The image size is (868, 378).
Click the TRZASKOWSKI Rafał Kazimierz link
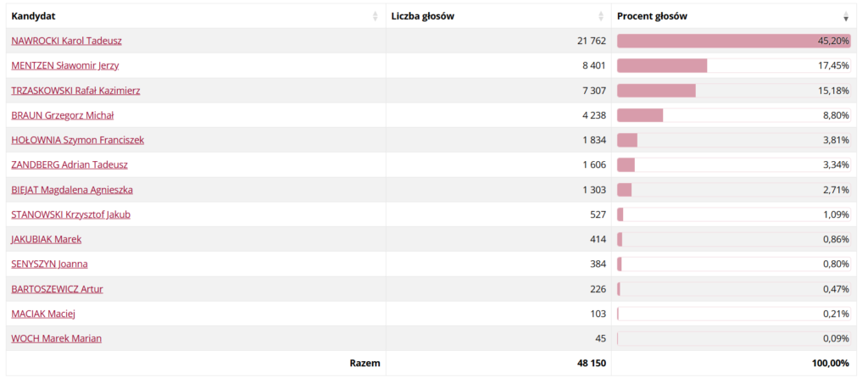75,91
